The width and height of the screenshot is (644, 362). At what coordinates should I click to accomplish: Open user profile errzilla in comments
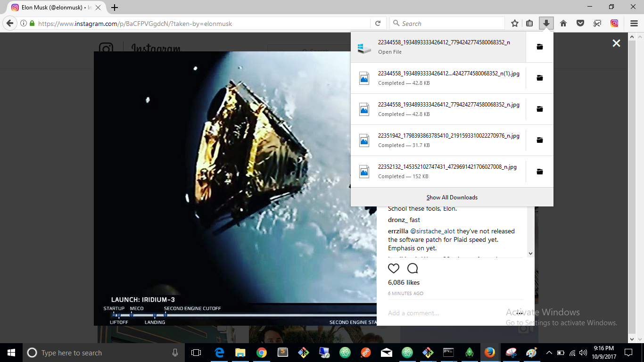click(398, 231)
